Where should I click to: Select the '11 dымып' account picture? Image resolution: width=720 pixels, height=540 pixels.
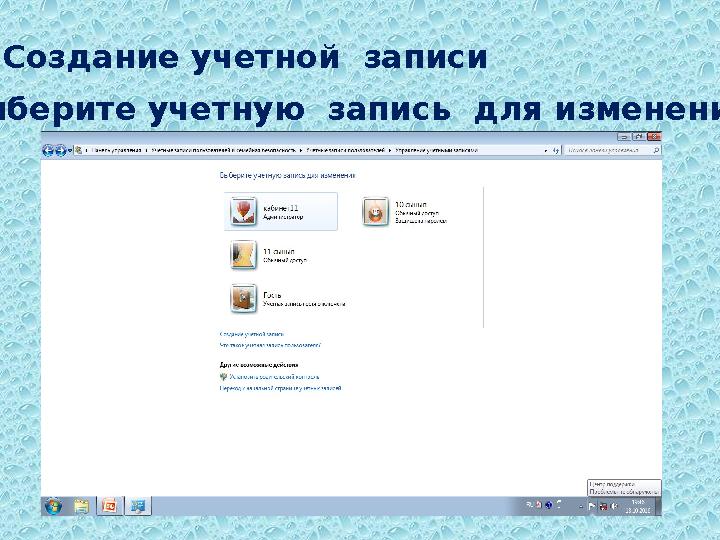(243, 255)
